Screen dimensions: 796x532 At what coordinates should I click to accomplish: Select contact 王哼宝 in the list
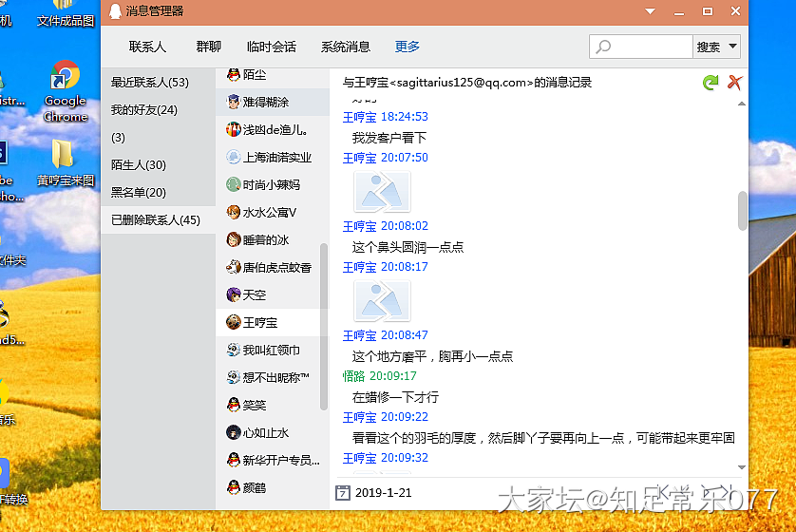[260, 323]
